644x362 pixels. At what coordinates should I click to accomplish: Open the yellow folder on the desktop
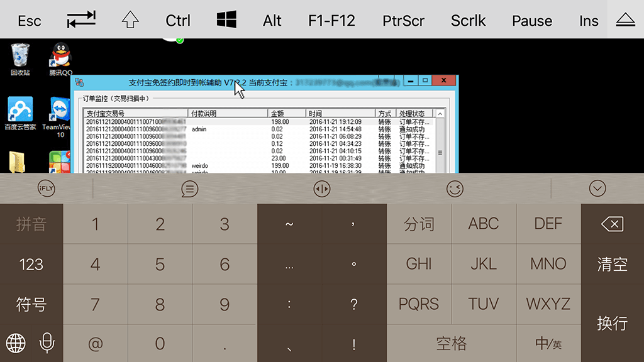click(x=17, y=162)
